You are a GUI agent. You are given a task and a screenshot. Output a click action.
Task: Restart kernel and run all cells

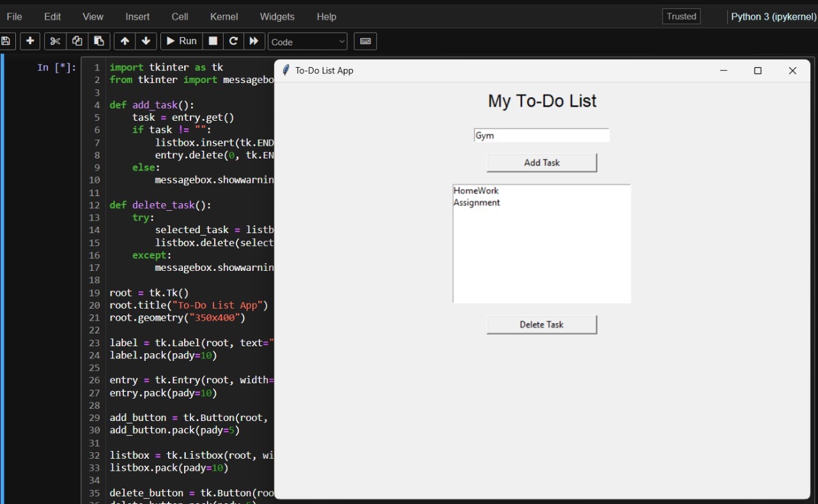point(254,41)
